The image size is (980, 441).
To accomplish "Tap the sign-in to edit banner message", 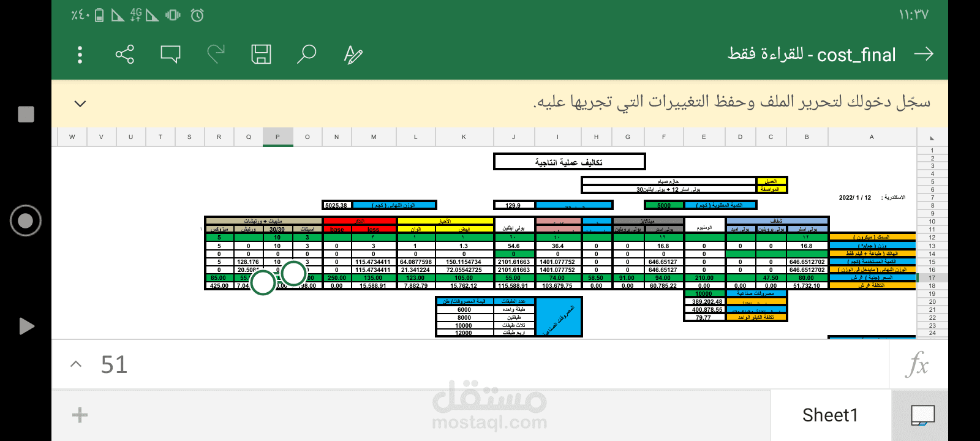I will pyautogui.click(x=731, y=102).
